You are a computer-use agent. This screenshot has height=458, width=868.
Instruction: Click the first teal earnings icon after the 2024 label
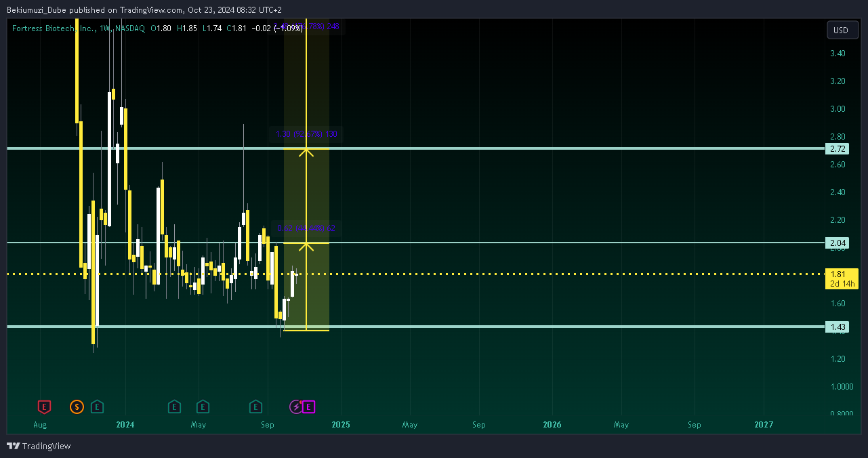point(174,407)
